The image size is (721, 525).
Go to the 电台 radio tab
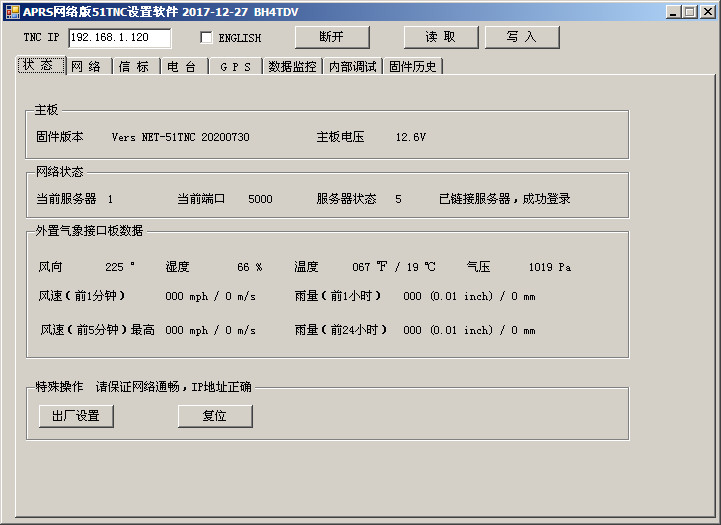point(182,67)
